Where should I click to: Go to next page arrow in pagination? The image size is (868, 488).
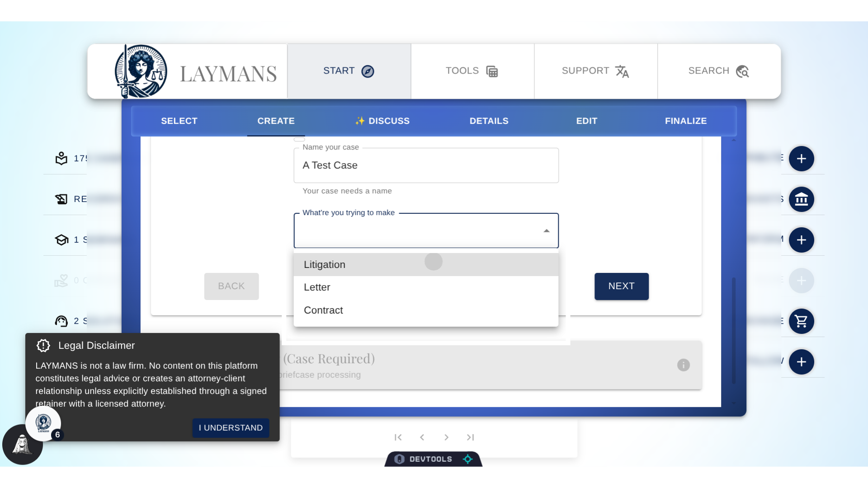[x=446, y=437]
